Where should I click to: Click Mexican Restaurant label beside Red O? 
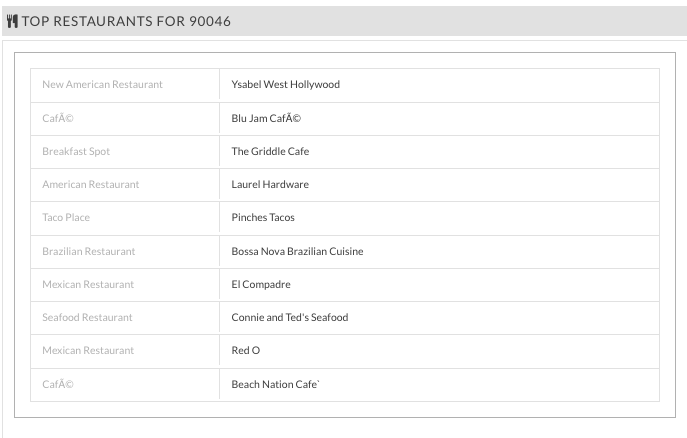(x=88, y=350)
